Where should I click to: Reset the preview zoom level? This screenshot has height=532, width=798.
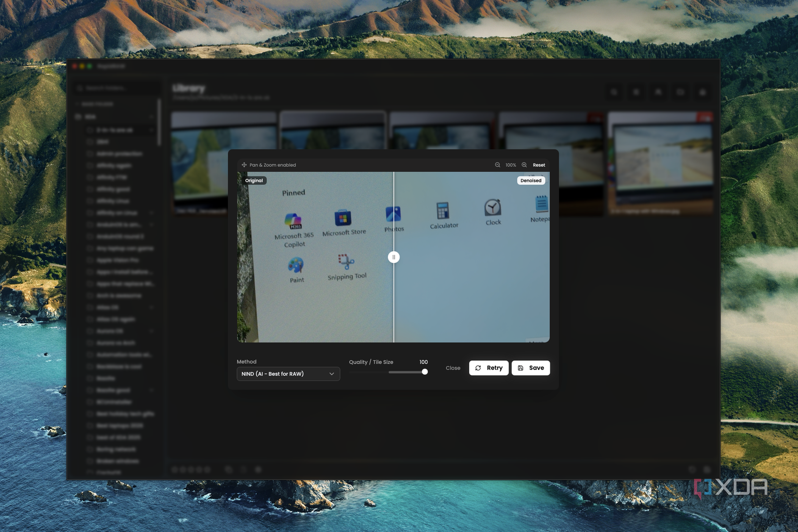[539, 165]
